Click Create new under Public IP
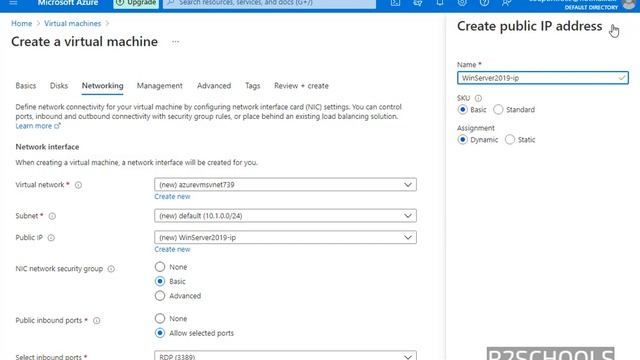This screenshot has width=640, height=360. (172, 249)
